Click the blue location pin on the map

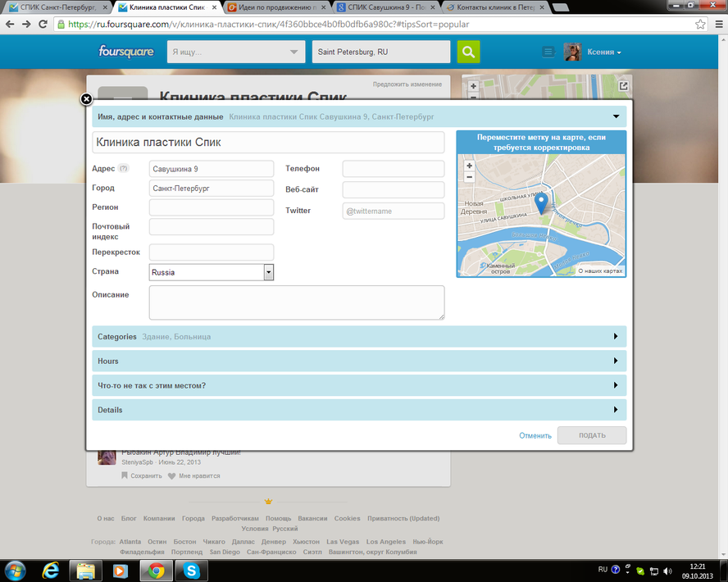tap(541, 203)
